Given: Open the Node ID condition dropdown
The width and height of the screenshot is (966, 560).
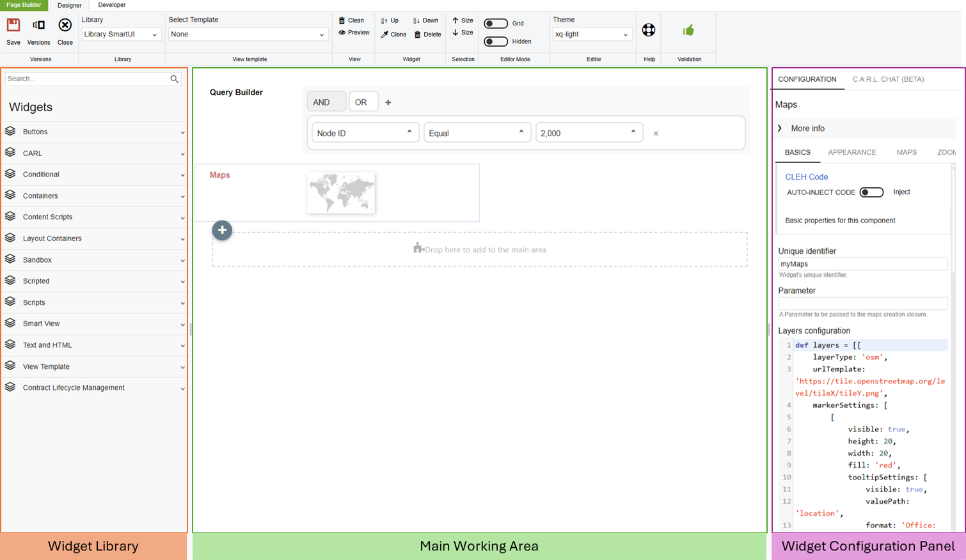Looking at the screenshot, I should click(365, 132).
